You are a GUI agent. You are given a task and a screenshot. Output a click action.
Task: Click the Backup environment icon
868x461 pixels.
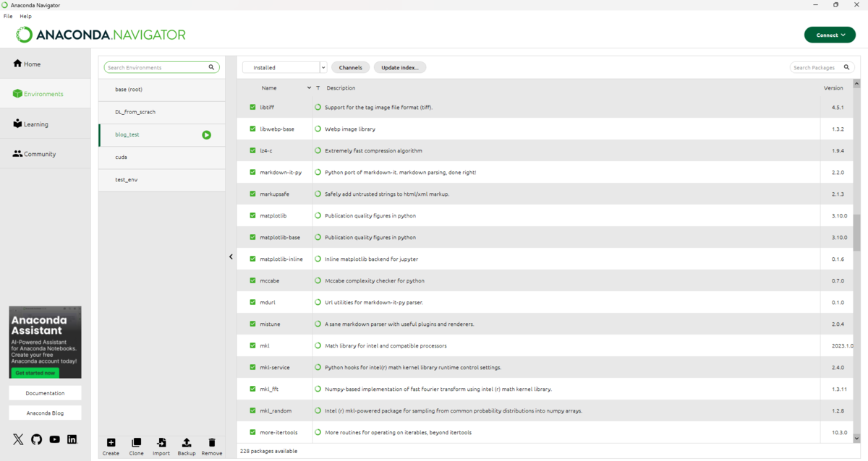[x=187, y=443]
